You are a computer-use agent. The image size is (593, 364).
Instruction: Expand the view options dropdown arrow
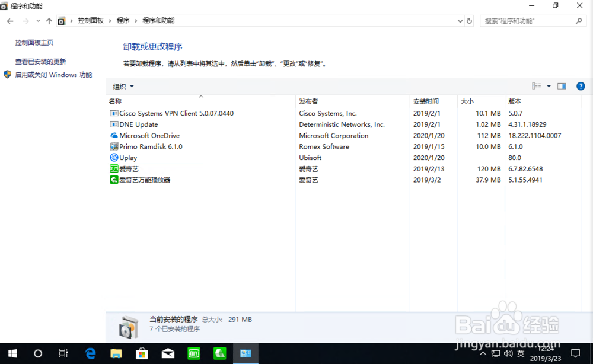549,86
